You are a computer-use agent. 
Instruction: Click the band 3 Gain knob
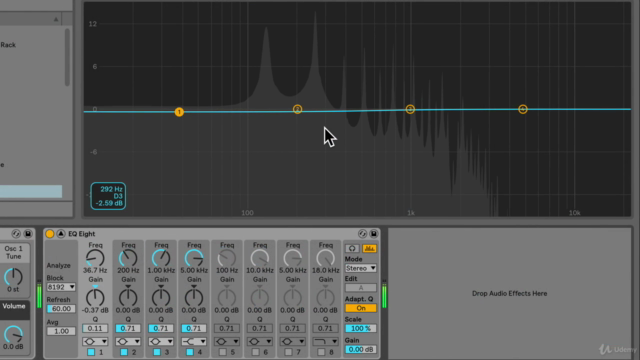[161, 298]
